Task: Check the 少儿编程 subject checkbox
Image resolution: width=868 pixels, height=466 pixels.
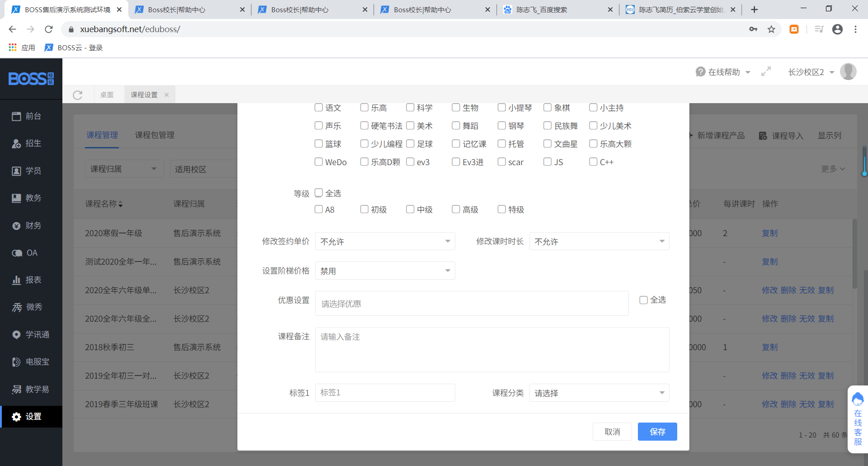Action: point(364,143)
